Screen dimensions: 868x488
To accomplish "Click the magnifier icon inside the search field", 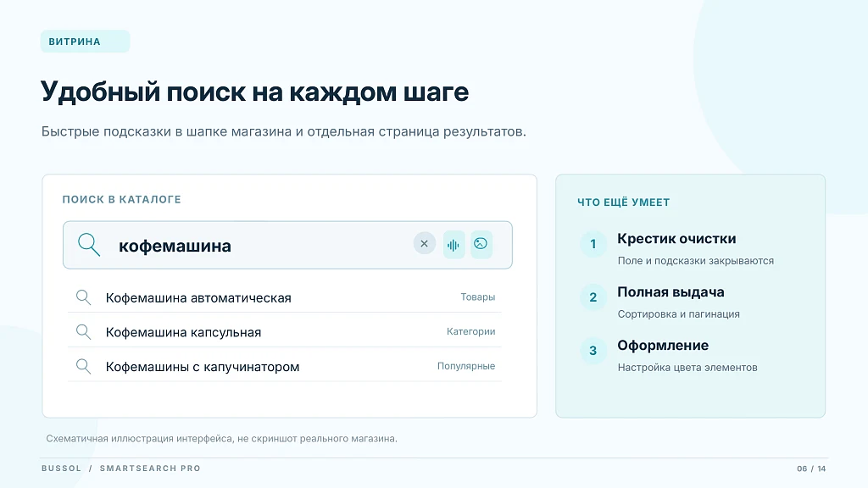I will [x=88, y=245].
